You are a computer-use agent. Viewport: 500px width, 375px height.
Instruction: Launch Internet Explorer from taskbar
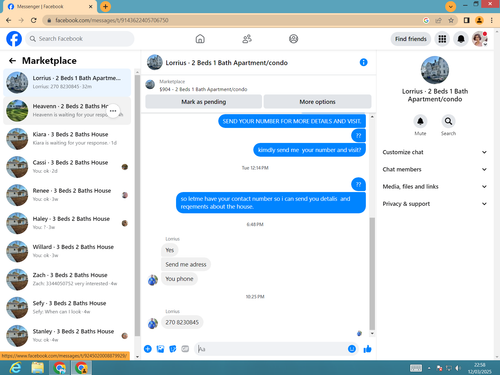15,368
